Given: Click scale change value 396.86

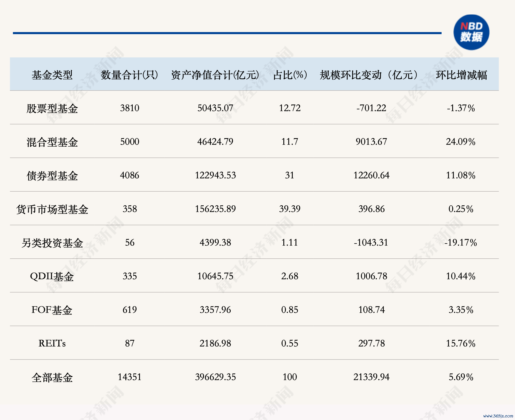Looking at the screenshot, I should click(x=371, y=209).
